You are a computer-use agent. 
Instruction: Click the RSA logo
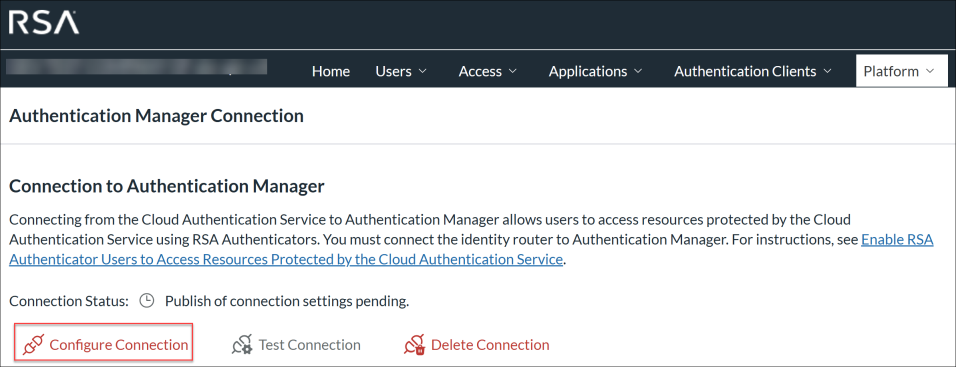click(43, 23)
